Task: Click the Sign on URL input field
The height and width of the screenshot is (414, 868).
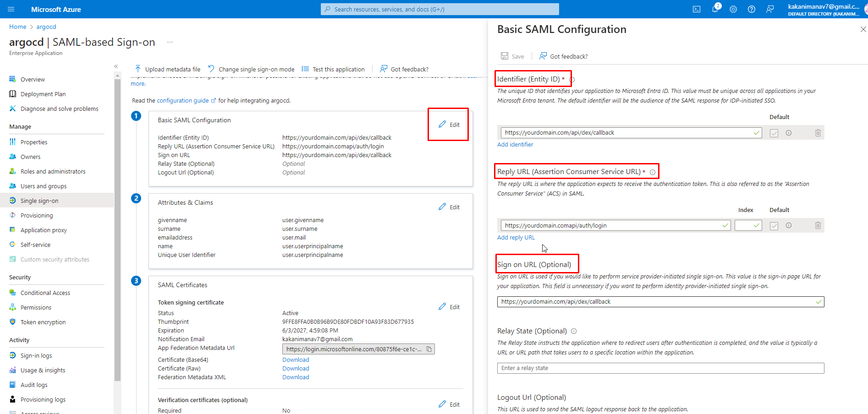Action: coord(660,302)
